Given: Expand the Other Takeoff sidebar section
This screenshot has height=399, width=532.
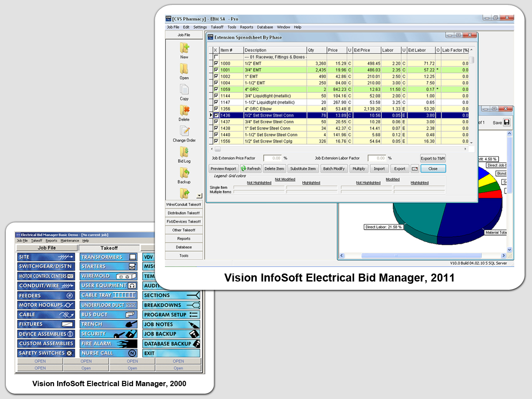Looking at the screenshot, I should (x=184, y=230).
